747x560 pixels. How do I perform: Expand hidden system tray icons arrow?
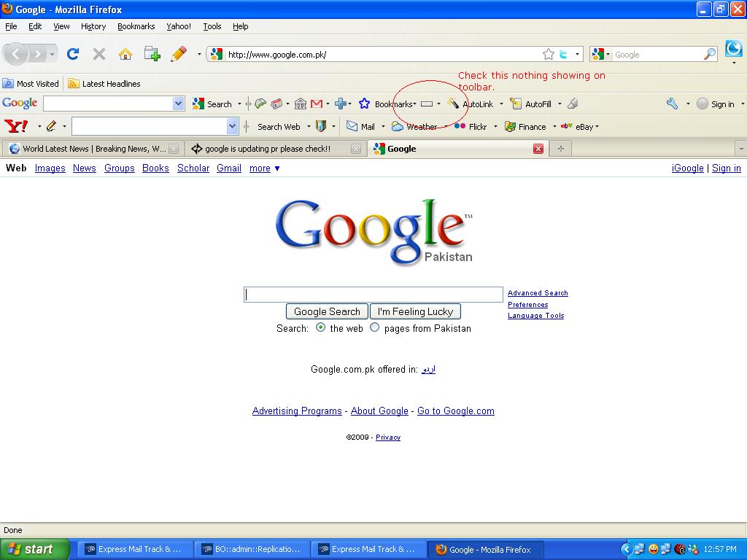(626, 549)
